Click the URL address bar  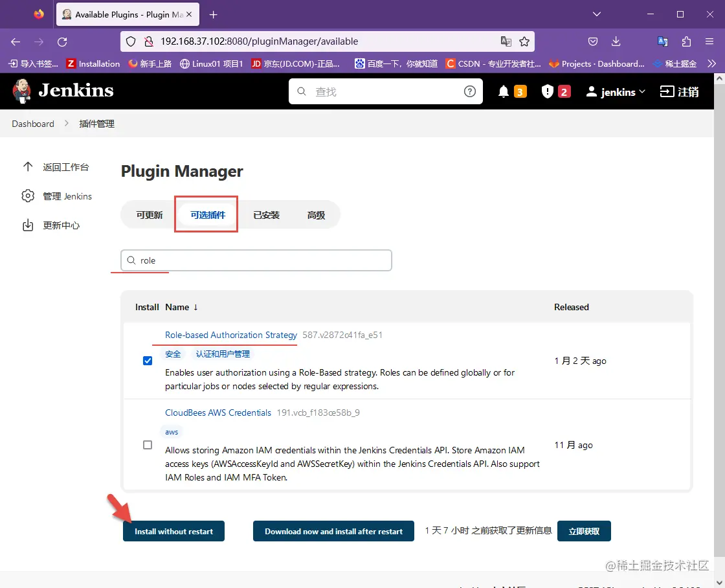tap(327, 41)
